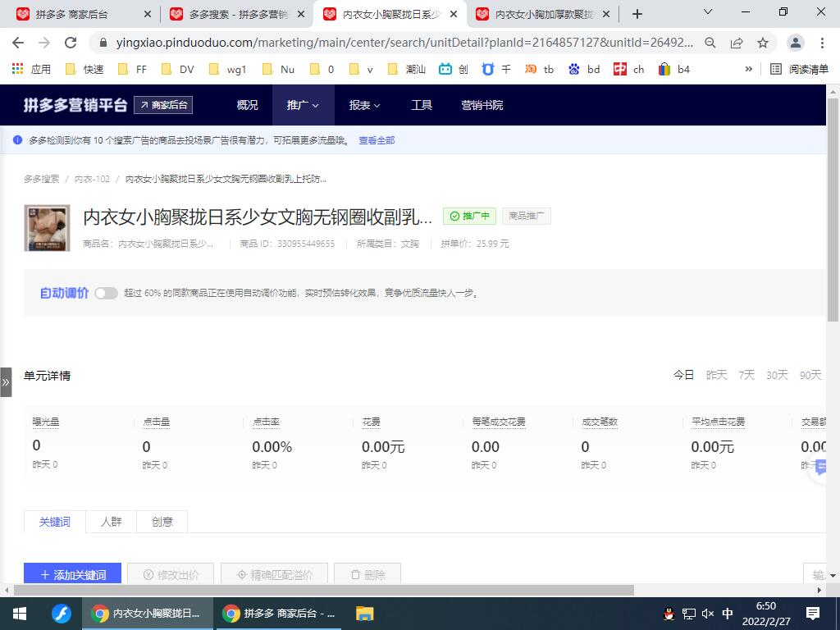The width and height of the screenshot is (840, 630).
Task: Open browser zoom magnifier icon
Action: (710, 43)
